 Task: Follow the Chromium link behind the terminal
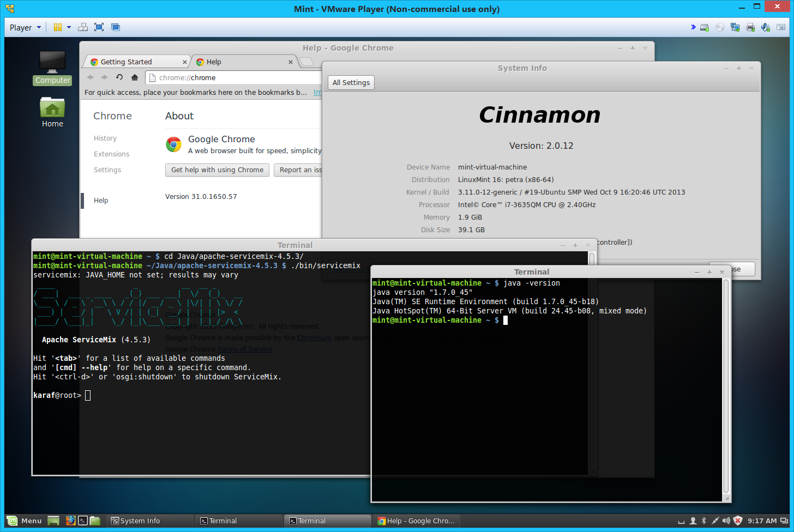pyautogui.click(x=314, y=338)
